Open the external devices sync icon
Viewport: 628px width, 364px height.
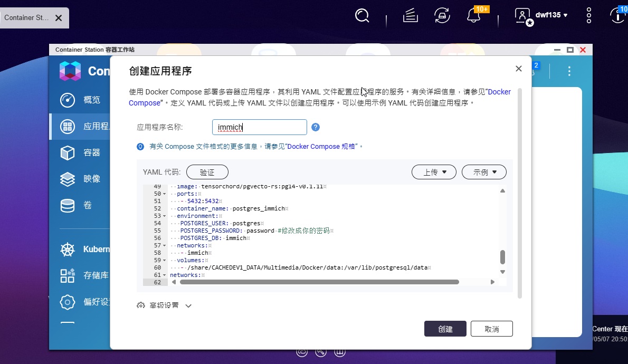[442, 16]
